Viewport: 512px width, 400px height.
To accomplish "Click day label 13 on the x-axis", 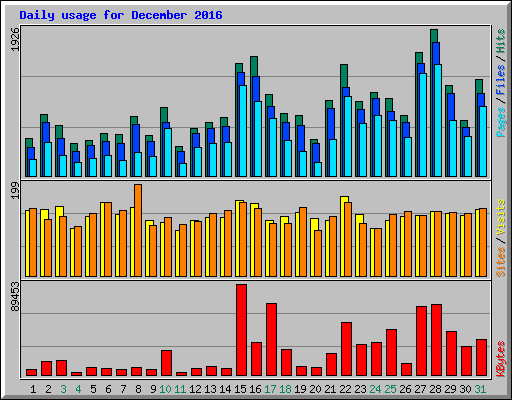I will pos(210,389).
